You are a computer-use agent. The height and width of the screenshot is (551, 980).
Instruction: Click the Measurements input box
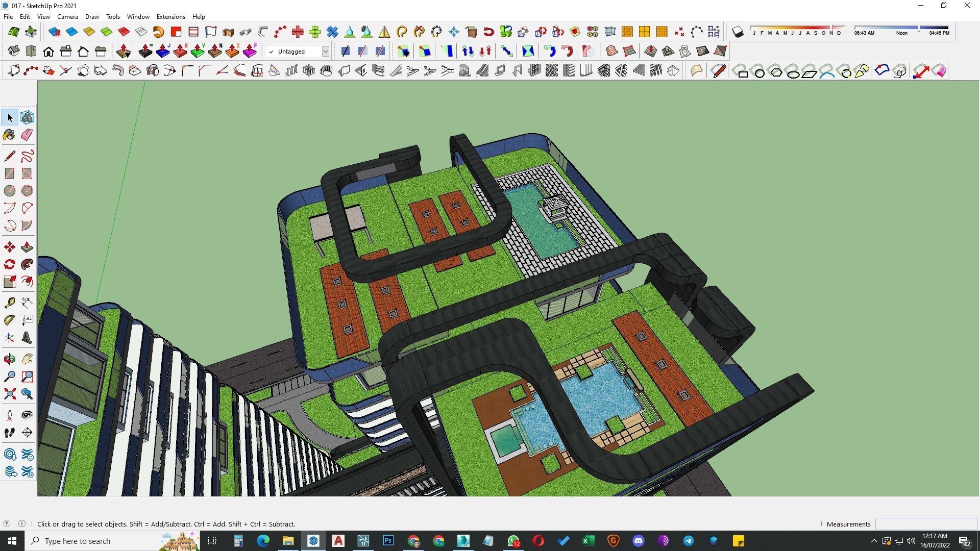926,524
